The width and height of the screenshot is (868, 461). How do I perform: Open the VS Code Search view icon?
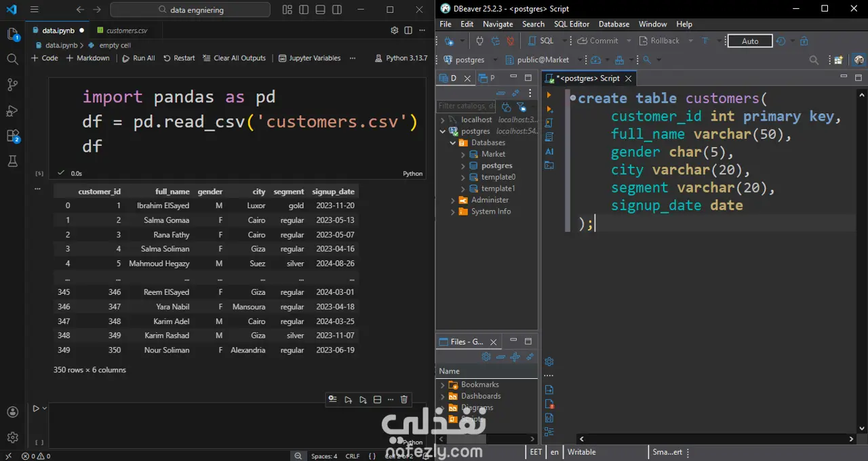12,59
